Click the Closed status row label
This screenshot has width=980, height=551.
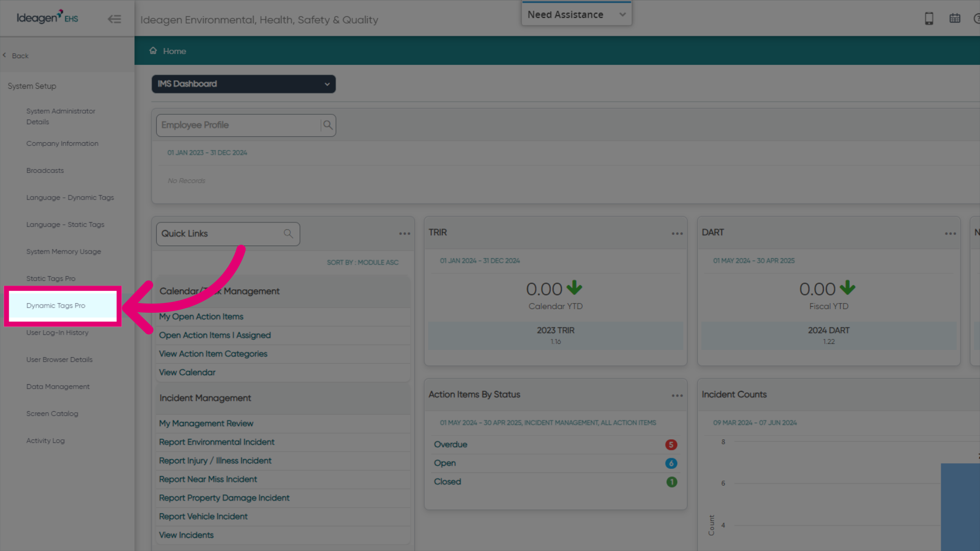pyautogui.click(x=448, y=482)
